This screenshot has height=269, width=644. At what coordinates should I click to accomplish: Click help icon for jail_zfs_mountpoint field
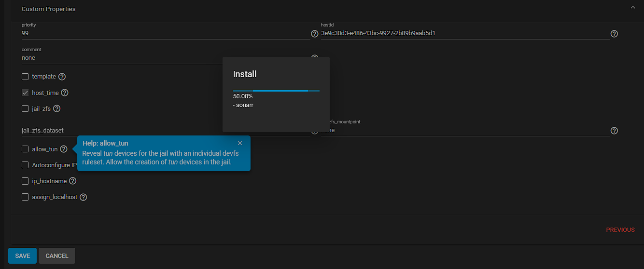tap(614, 131)
